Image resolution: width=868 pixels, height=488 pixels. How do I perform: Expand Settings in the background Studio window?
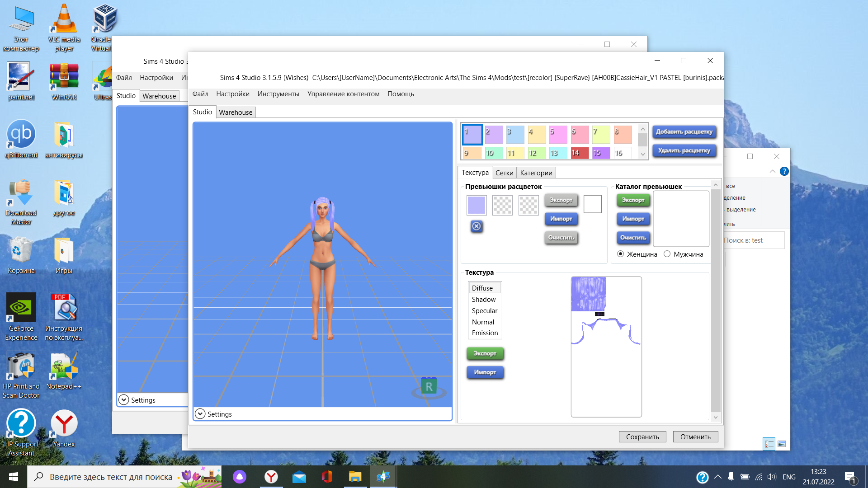(x=123, y=400)
